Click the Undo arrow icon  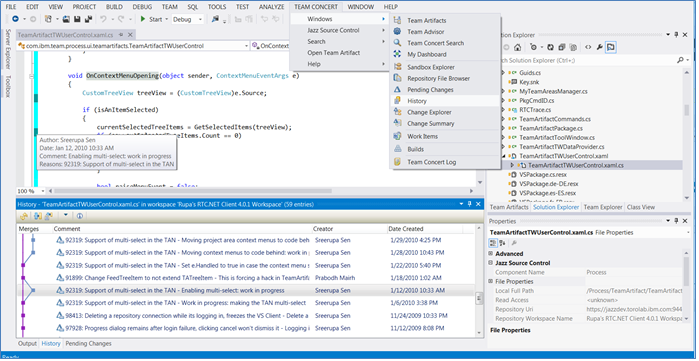pos(103,19)
